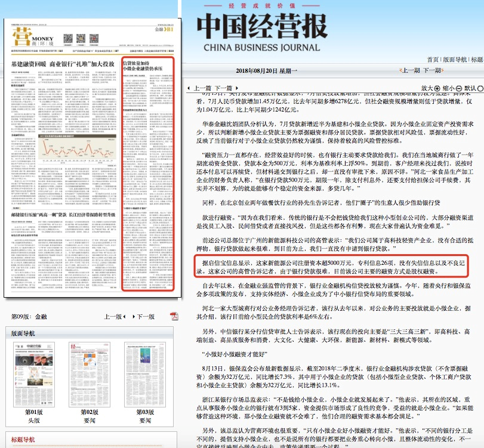Reset text size with the 默认 circle icon
The height and width of the screenshot is (448, 484).
(x=480, y=88)
